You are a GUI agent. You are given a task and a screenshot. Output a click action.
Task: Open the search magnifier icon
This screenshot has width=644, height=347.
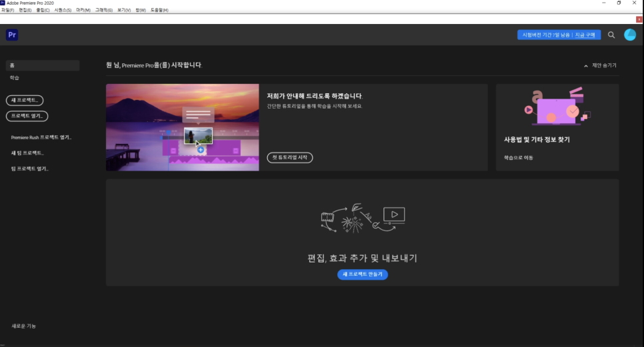[x=611, y=35]
